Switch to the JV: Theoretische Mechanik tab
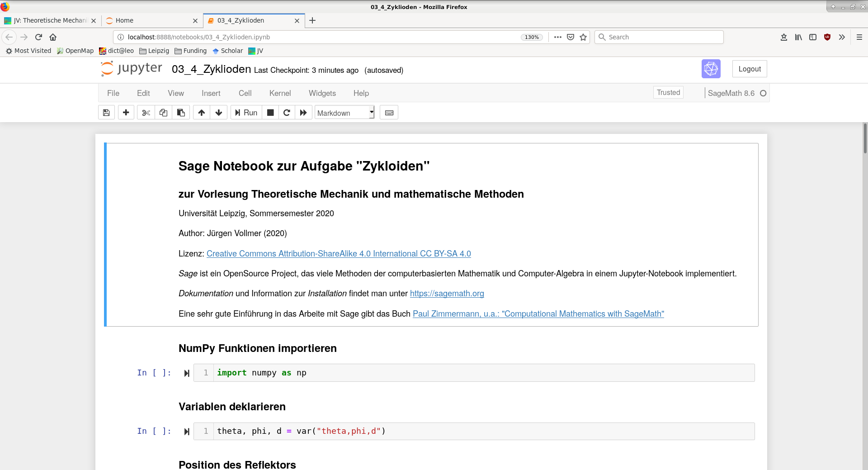The height and width of the screenshot is (470, 868). coord(50,20)
